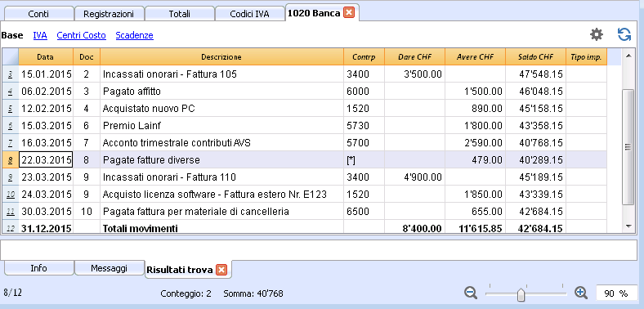This screenshot has width=644, height=309.
Task: Close the 1020 Banca tab
Action: tap(349, 13)
